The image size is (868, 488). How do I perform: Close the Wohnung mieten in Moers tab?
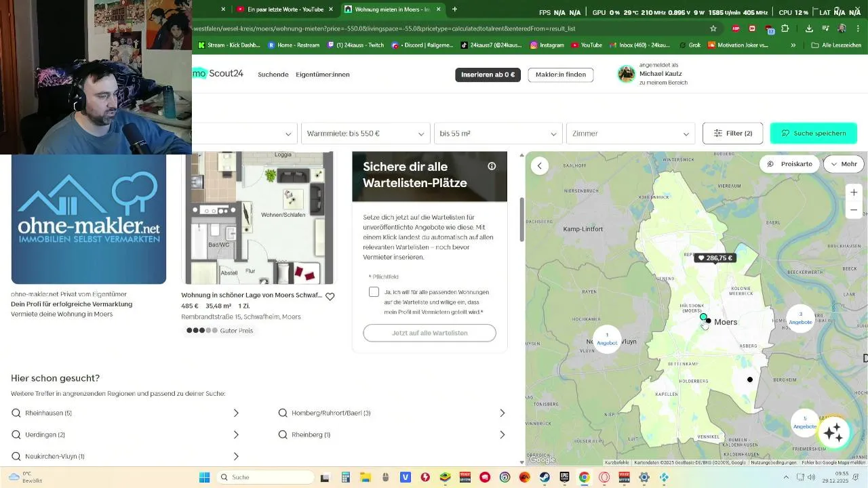tap(439, 9)
